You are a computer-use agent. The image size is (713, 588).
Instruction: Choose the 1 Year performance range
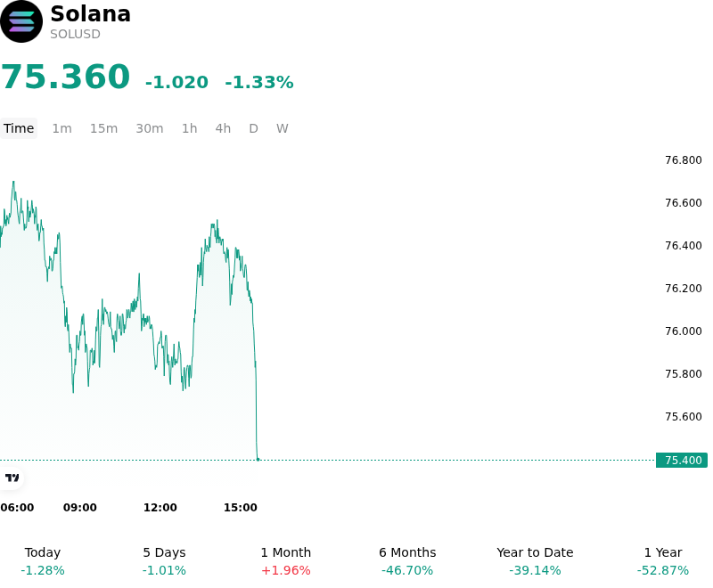pos(663,561)
